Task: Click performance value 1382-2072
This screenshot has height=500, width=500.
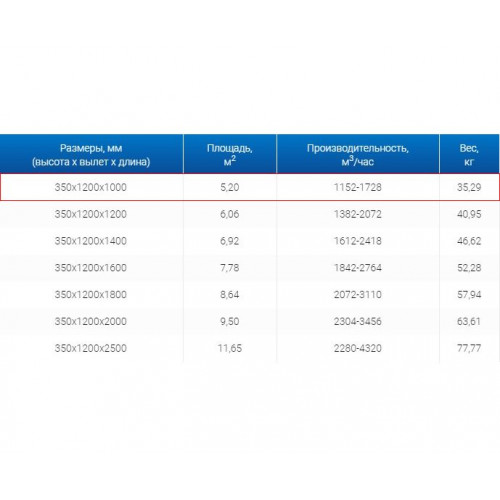Action: tap(358, 214)
